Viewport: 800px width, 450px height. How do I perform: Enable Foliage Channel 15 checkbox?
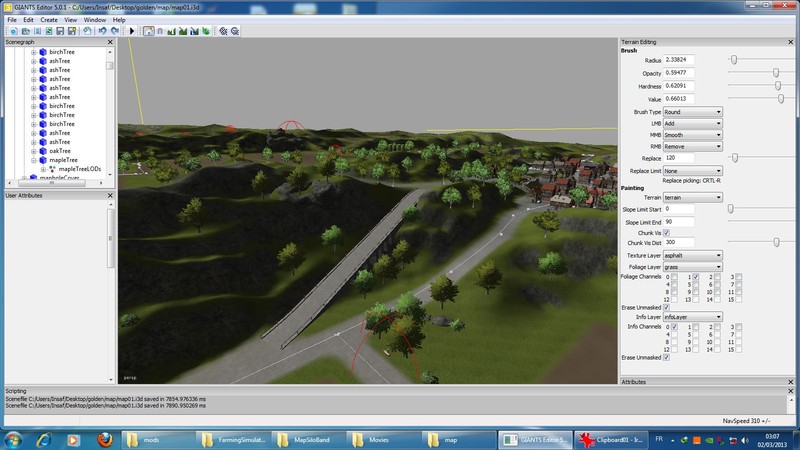click(739, 299)
